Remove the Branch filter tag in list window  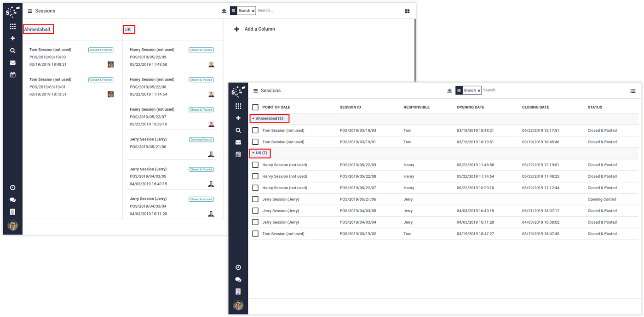[x=479, y=91]
